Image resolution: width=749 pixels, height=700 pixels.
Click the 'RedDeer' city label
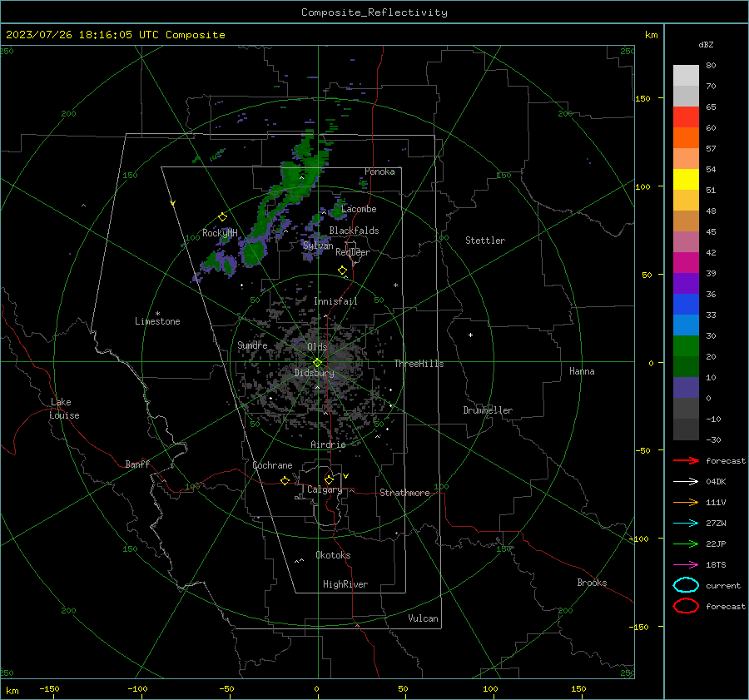(353, 252)
